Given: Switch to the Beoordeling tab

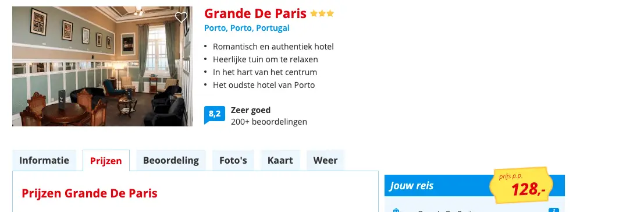Looking at the screenshot, I should pos(171,160).
